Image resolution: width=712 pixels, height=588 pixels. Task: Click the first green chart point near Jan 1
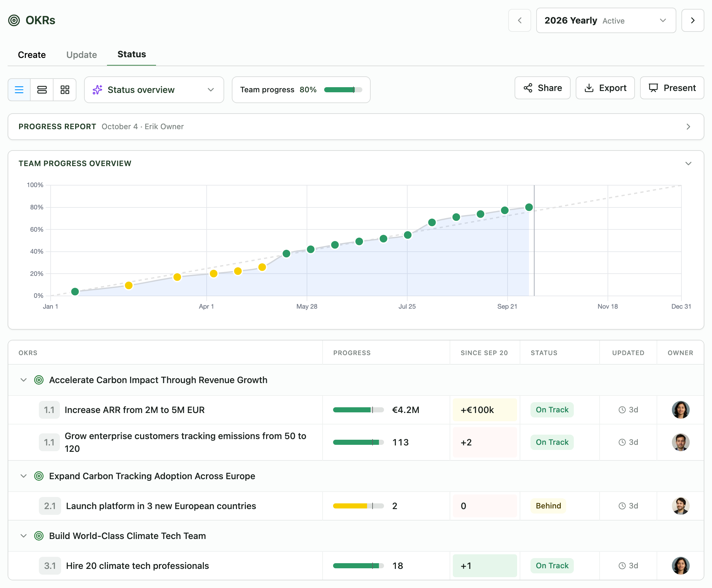point(75,292)
